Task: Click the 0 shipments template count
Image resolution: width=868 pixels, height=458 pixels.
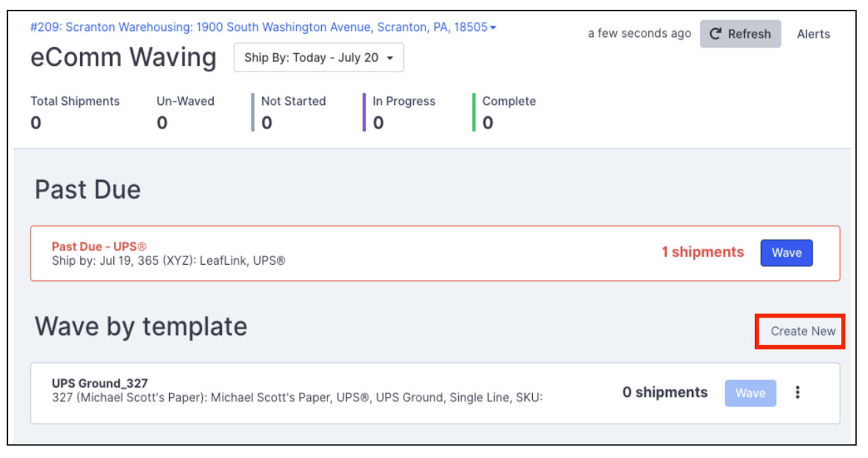Action: 665,392
